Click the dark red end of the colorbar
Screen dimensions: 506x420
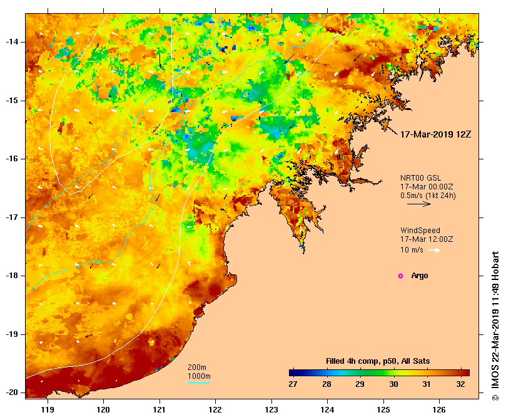click(x=465, y=373)
